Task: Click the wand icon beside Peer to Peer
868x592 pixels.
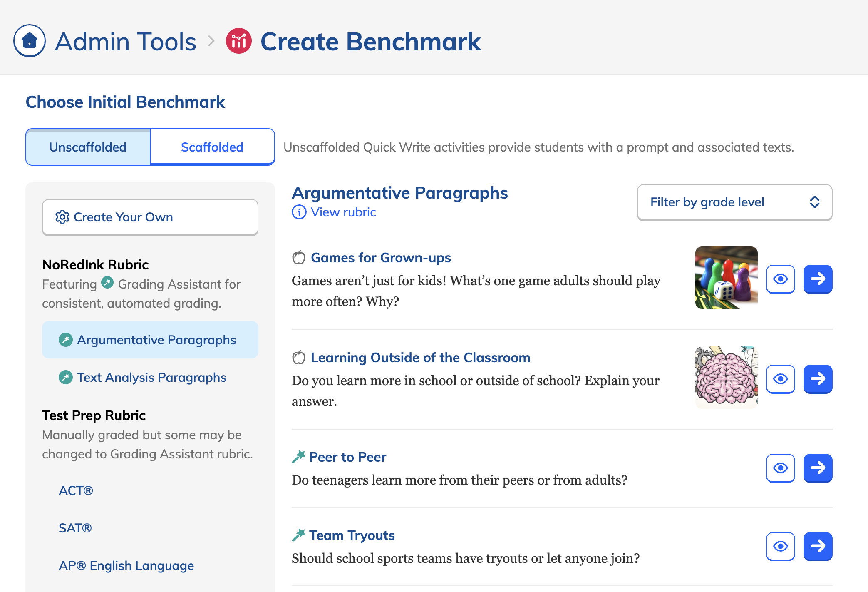Action: (298, 457)
